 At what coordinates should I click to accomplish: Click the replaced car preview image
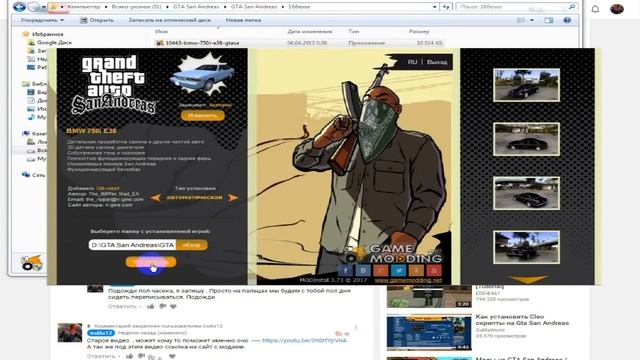click(x=203, y=75)
